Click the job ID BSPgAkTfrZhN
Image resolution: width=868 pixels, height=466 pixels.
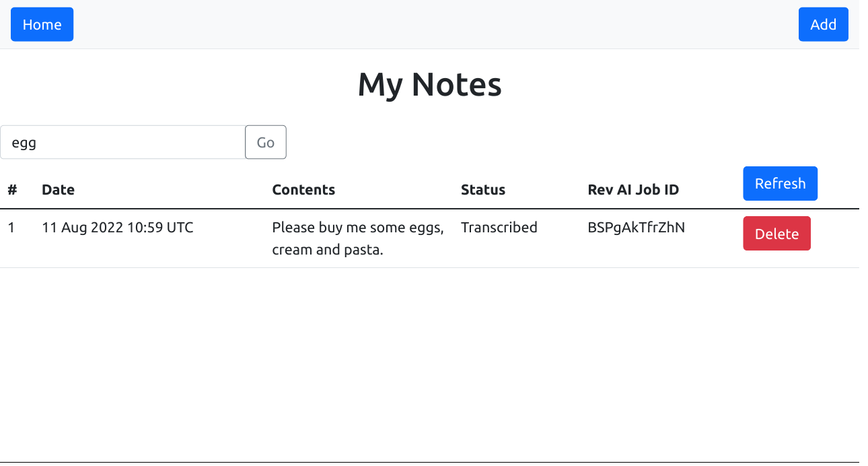tap(636, 228)
